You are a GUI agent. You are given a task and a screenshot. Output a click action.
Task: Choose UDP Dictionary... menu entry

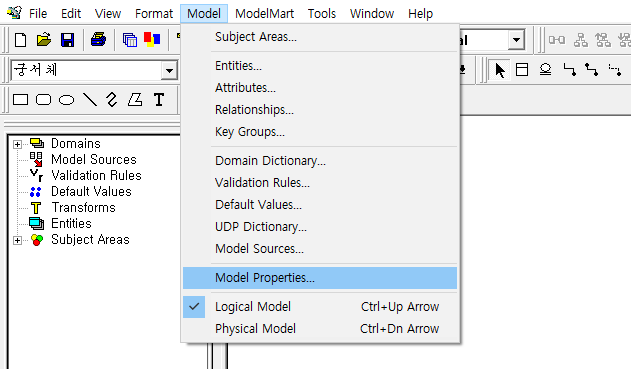click(320, 227)
